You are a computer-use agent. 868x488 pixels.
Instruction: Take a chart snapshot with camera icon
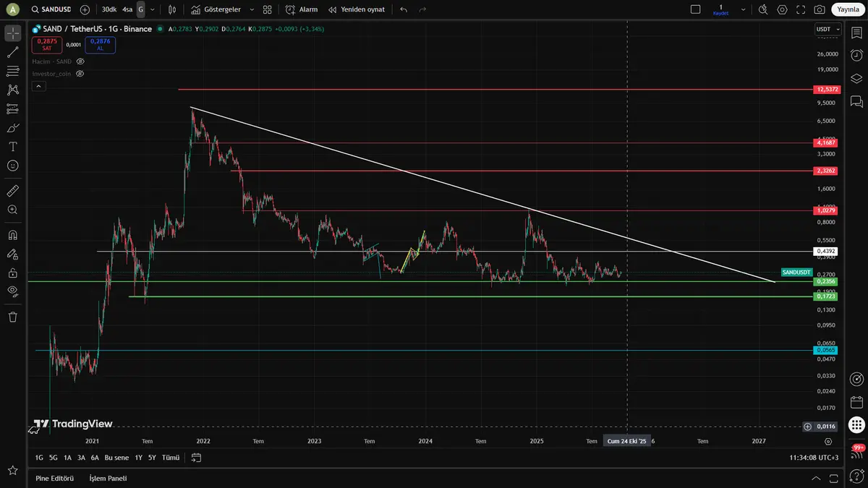819,9
